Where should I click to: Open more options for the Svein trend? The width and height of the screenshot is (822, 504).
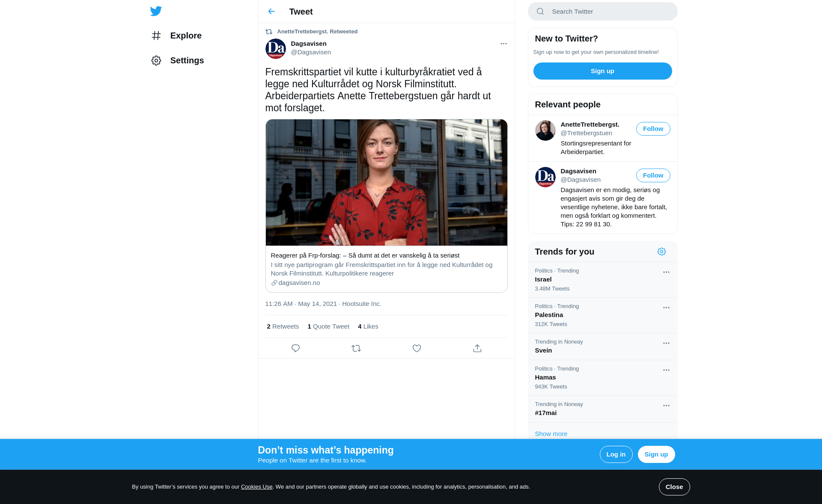tap(666, 343)
